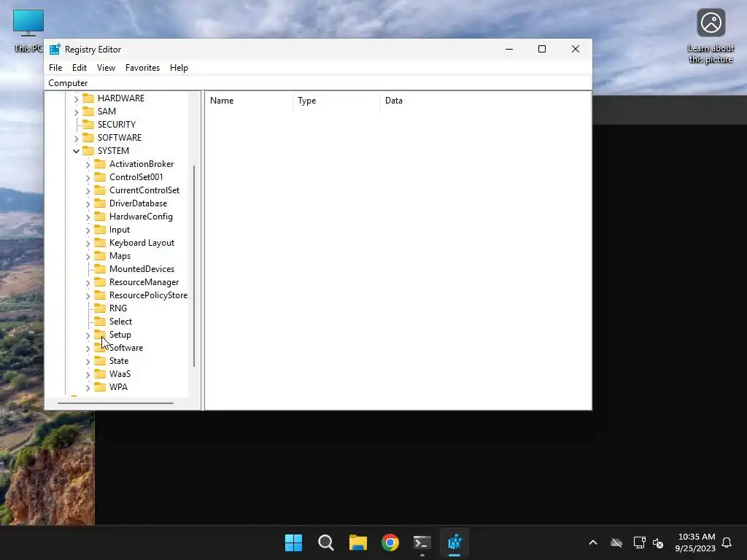Click the Maps folder icon
Image resolution: width=747 pixels, height=560 pixels.
point(99,256)
